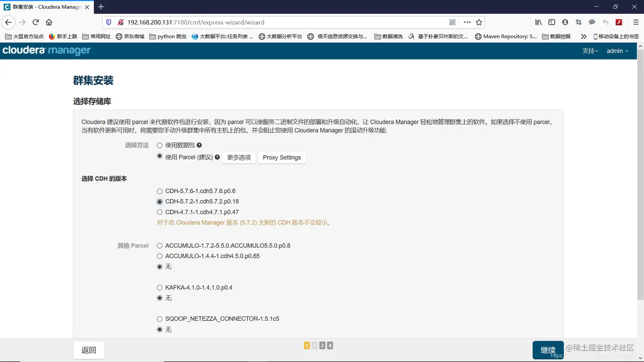Open the 支持 dropdown menu
The height and width of the screenshot is (362, 644).
[x=590, y=51]
